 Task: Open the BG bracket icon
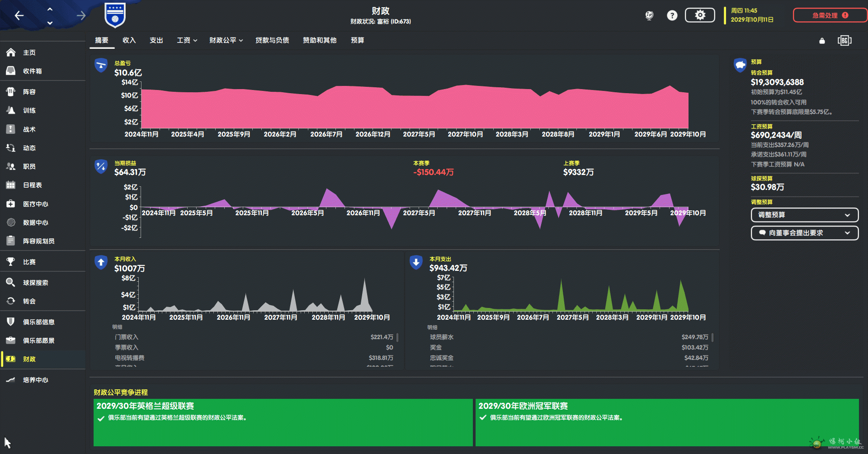click(x=844, y=41)
